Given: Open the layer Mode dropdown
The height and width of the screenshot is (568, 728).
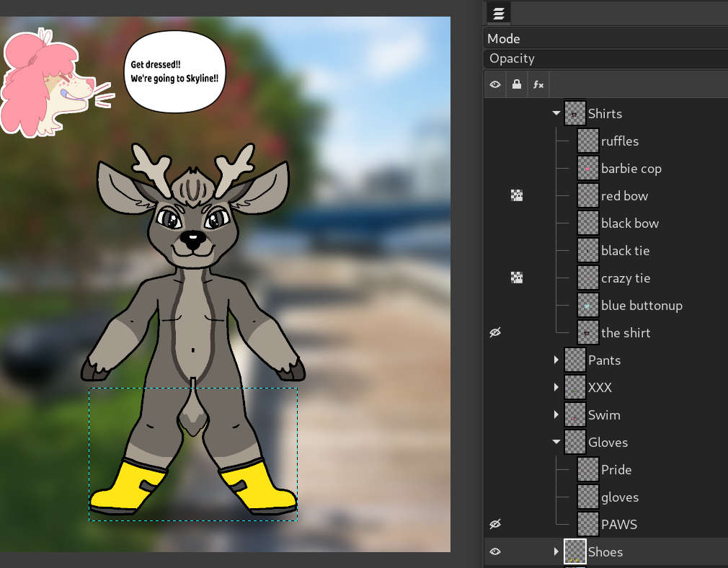Looking at the screenshot, I should (x=605, y=39).
